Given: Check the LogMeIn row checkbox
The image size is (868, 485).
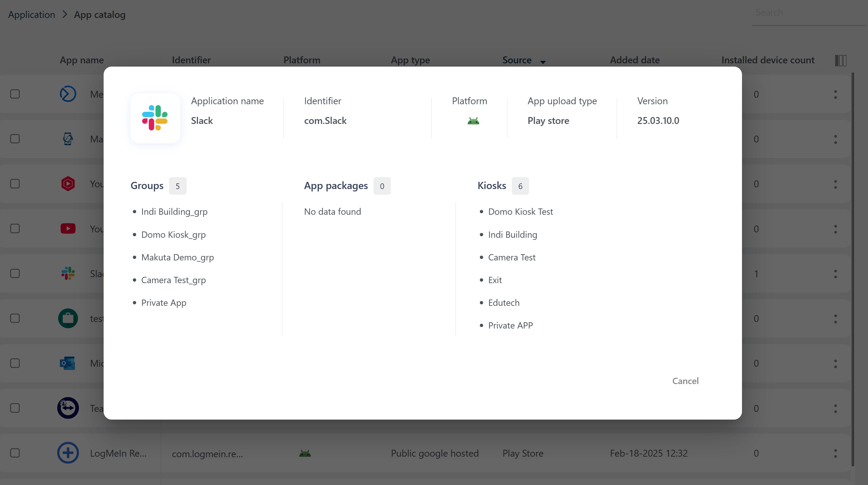Looking at the screenshot, I should [x=15, y=453].
